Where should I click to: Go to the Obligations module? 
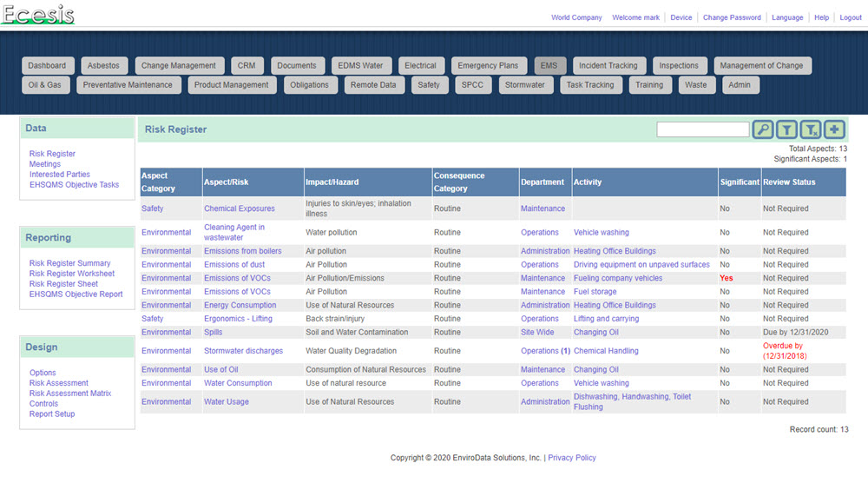[310, 85]
